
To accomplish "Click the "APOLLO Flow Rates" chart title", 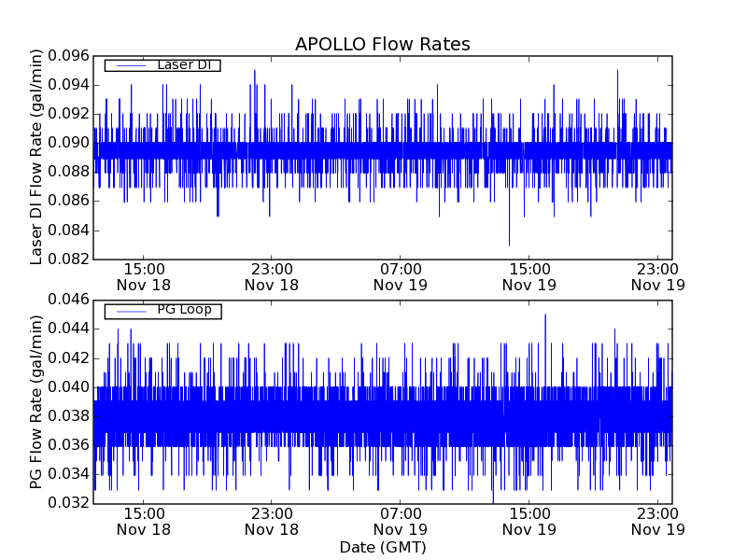I will (382, 45).
